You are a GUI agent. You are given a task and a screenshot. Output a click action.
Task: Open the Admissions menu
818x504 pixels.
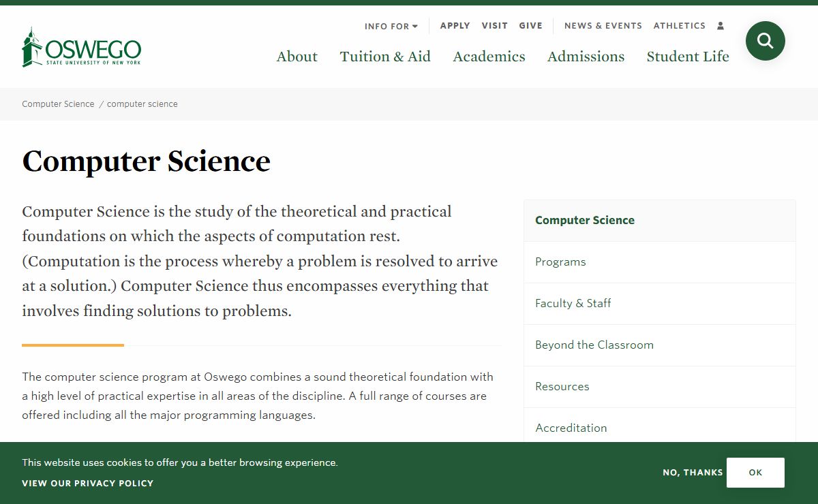(586, 57)
